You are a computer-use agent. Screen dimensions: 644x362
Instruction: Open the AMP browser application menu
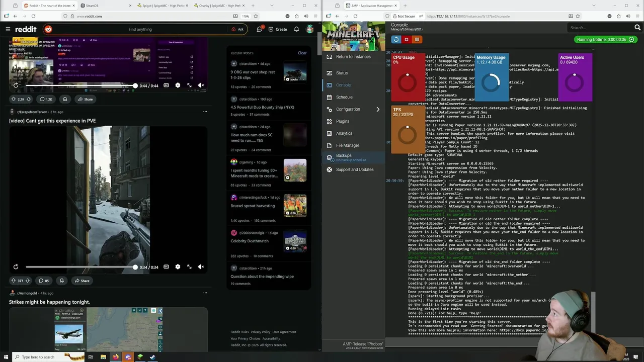tap(638, 16)
